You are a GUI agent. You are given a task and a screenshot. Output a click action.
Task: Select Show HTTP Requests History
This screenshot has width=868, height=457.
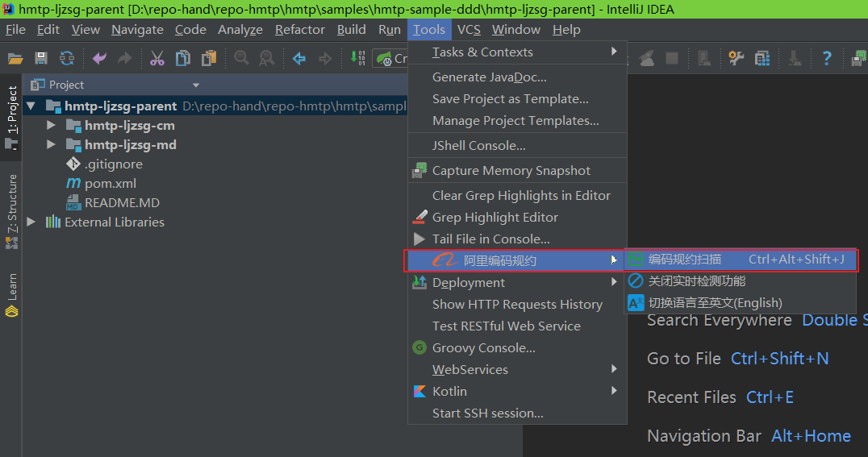coord(517,305)
